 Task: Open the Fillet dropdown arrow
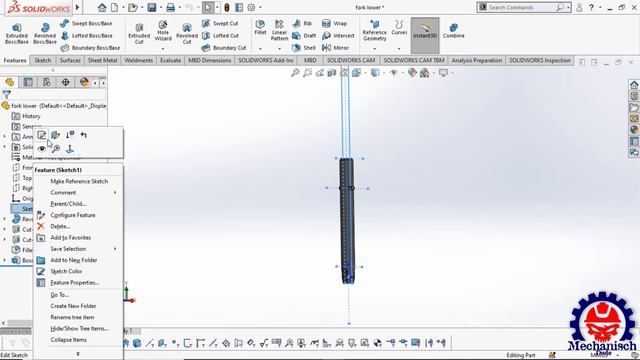(260, 49)
